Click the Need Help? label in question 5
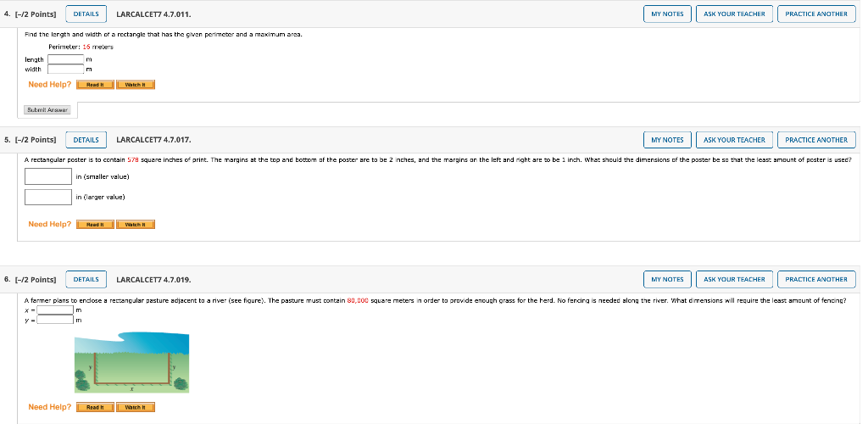Screen dimensions: 868x424 click(x=50, y=224)
